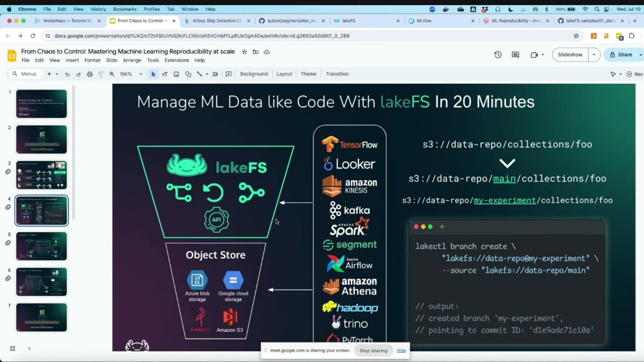Click Stop sharing in the Meet bar
Screen dimensions: 644x362
373,350
